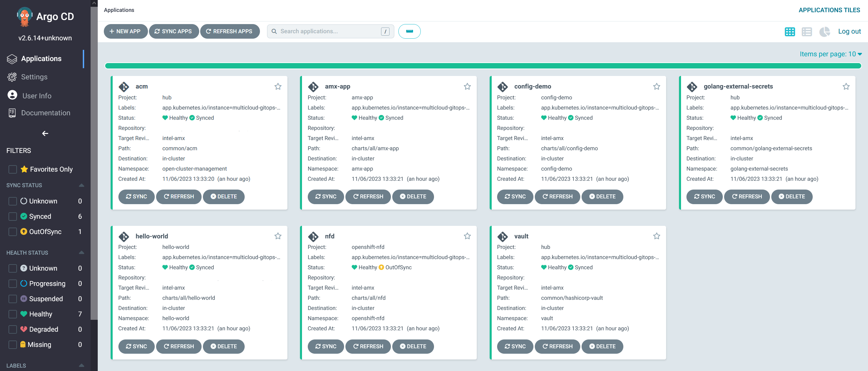Check the OutOfSync filter checkbox

pos(13,232)
